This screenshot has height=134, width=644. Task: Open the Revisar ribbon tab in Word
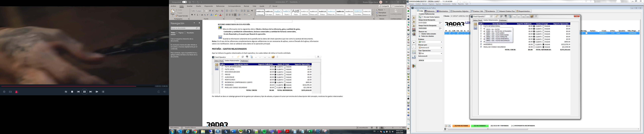(x=247, y=6)
